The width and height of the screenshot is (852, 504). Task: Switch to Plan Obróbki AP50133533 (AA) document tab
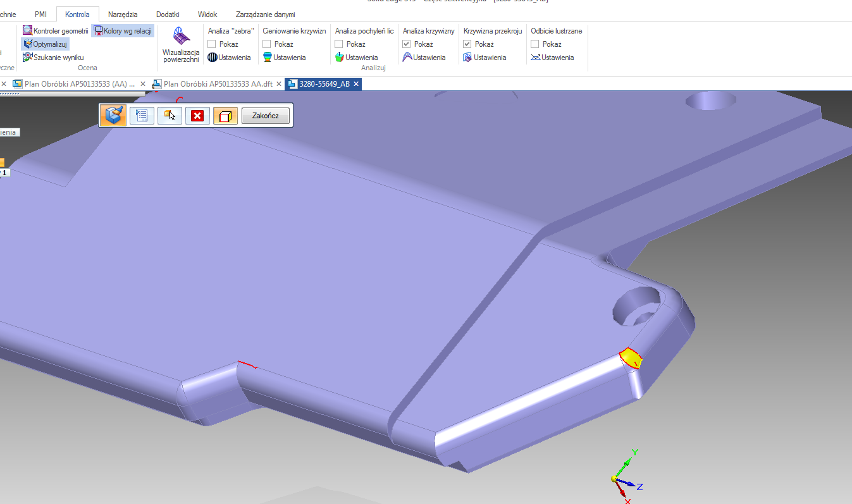pos(75,84)
